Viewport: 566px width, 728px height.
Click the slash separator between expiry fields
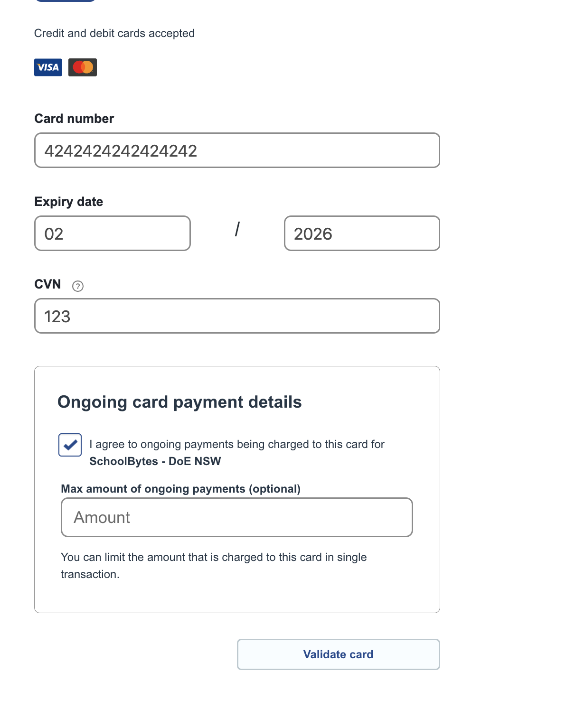pyautogui.click(x=237, y=229)
